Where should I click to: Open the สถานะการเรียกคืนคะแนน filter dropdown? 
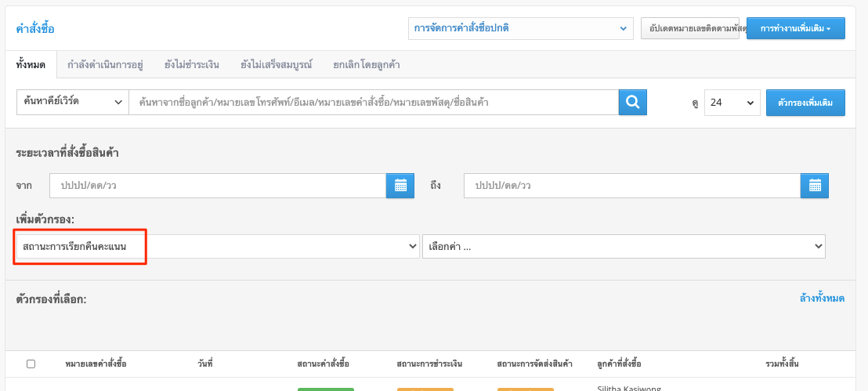pyautogui.click(x=218, y=247)
